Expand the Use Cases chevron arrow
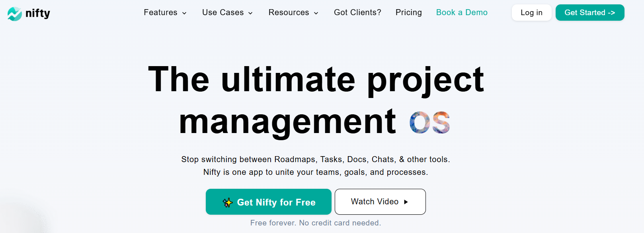The width and height of the screenshot is (644, 233). [250, 13]
